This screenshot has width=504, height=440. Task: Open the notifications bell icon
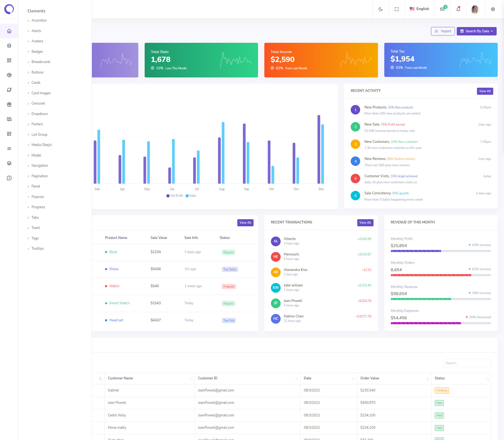(458, 9)
